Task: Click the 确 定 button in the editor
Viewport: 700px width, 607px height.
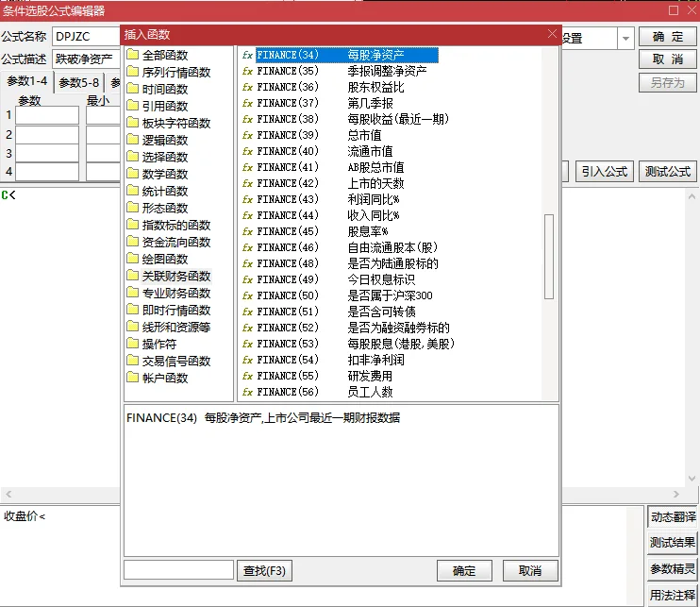Action: point(668,37)
